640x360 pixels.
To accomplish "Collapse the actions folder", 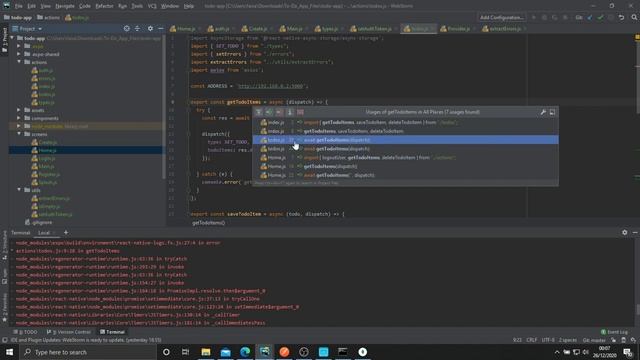I will tap(19, 62).
